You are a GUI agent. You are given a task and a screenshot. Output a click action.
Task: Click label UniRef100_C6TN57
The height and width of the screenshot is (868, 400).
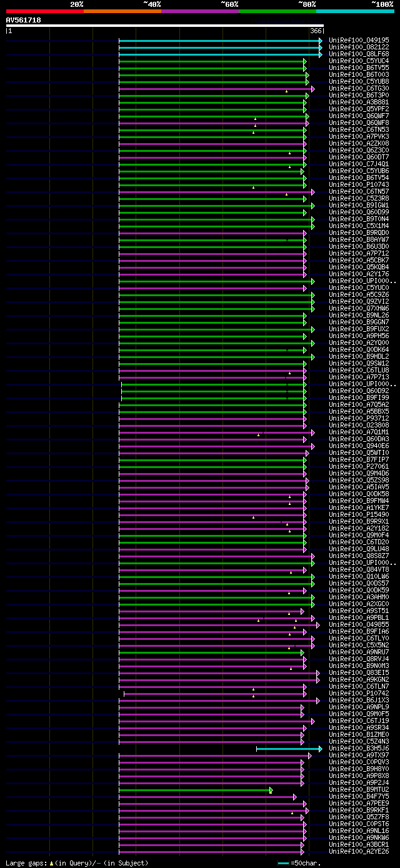359,191
